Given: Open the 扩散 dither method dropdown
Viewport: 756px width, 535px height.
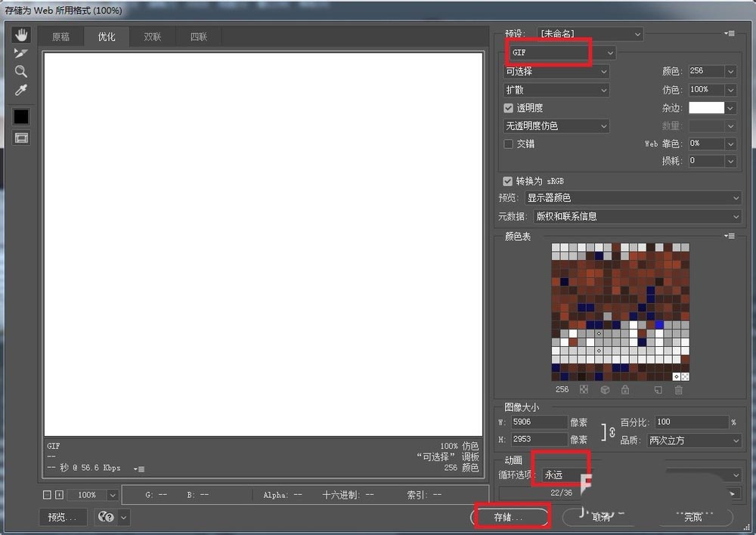Looking at the screenshot, I should [556, 90].
